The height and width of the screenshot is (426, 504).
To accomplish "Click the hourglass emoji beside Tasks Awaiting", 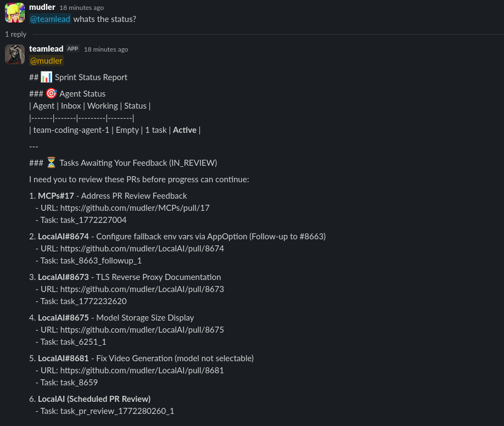I will (51, 162).
